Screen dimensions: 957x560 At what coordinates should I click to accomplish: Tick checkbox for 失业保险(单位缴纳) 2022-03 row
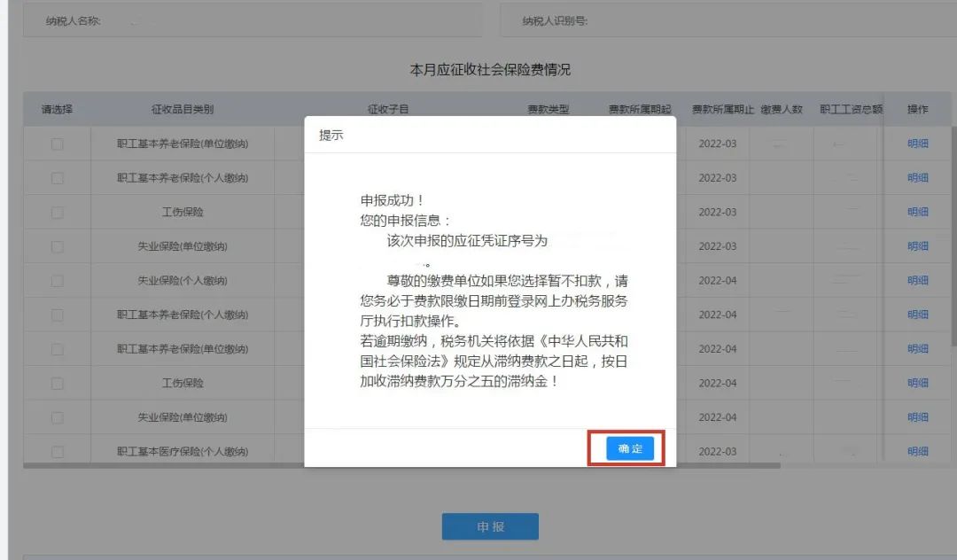pyautogui.click(x=58, y=246)
